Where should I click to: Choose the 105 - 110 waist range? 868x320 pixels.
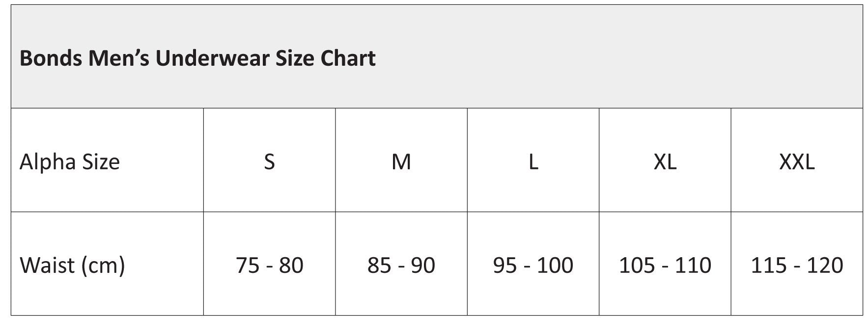(x=665, y=266)
